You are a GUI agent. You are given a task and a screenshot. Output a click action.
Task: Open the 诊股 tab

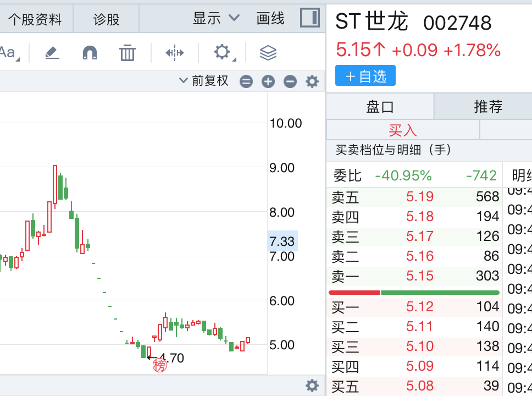(x=106, y=20)
